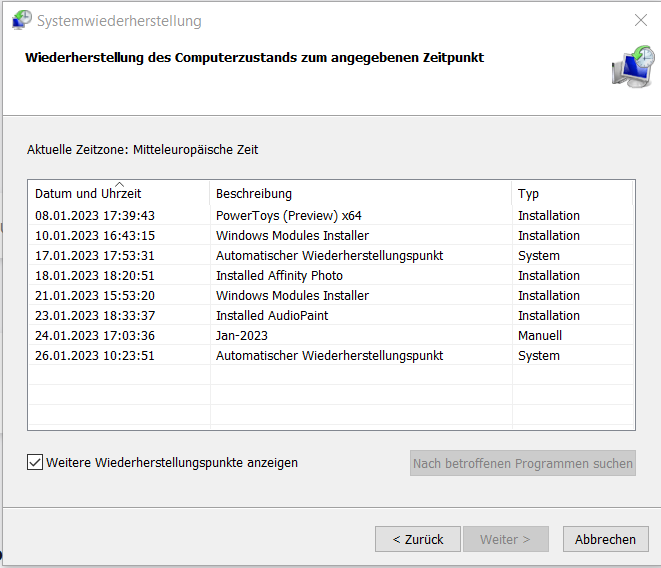
Task: Click Automatischer Wiederherstellungspunkt on 17.01.2023 row
Action: [x=329, y=256]
